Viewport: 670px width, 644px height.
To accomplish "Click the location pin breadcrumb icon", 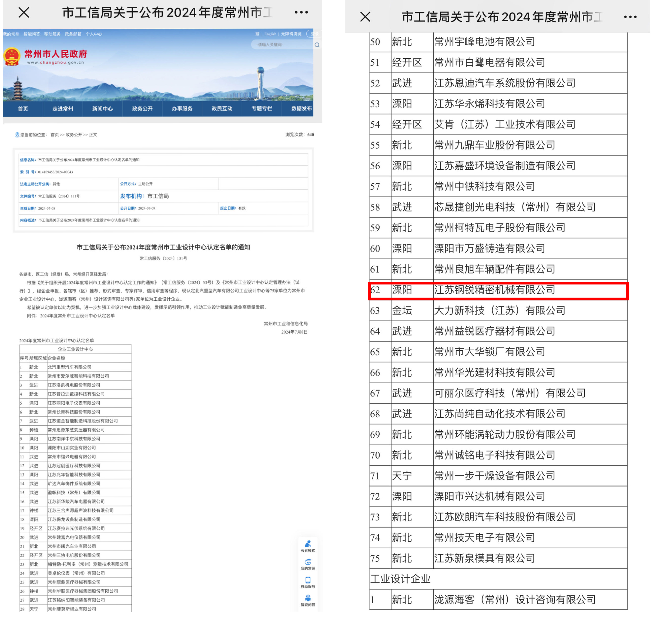I will pyautogui.click(x=17, y=135).
